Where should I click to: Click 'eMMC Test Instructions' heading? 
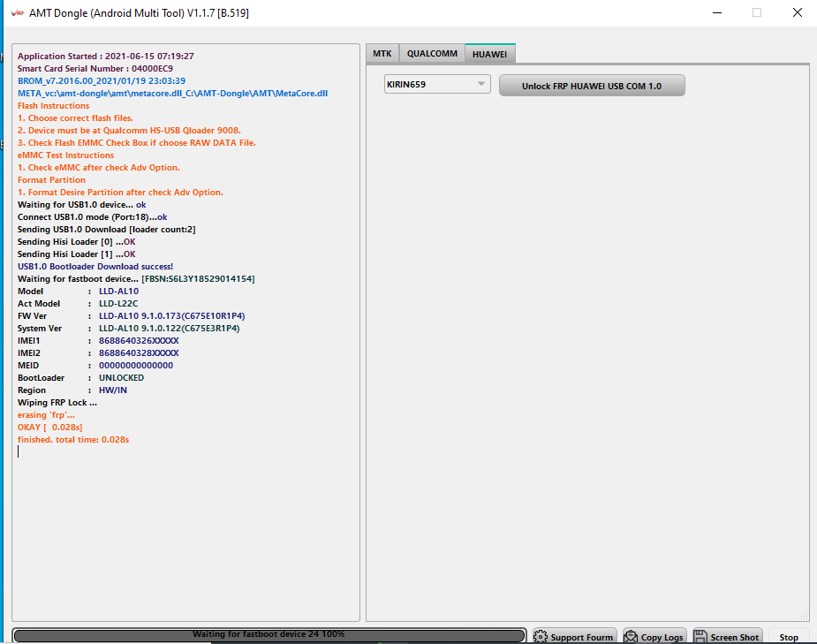(x=65, y=155)
